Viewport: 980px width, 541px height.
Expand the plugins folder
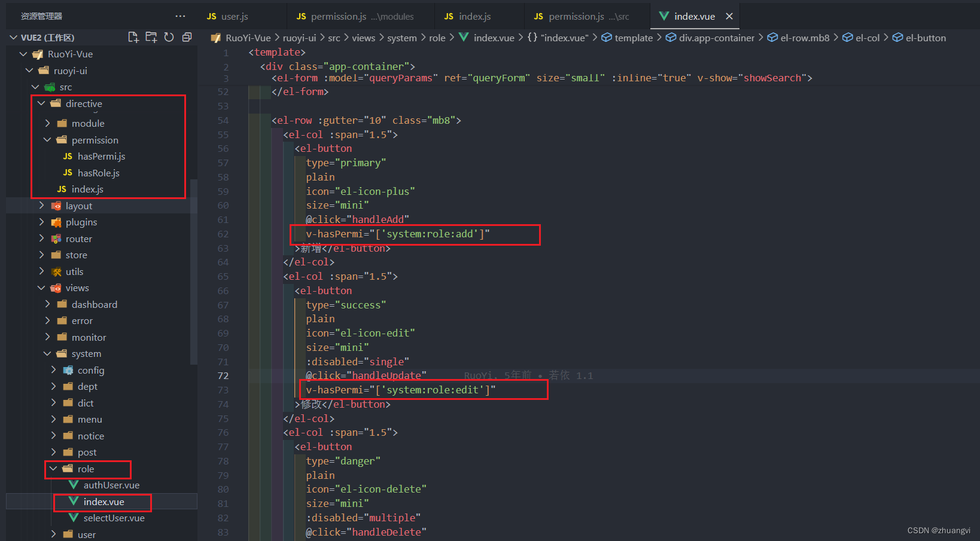(41, 222)
